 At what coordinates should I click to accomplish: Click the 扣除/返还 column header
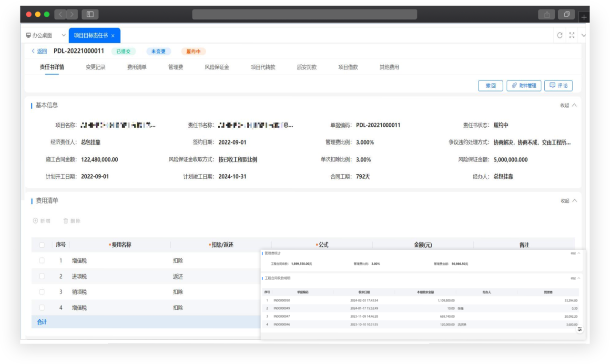tap(221, 245)
